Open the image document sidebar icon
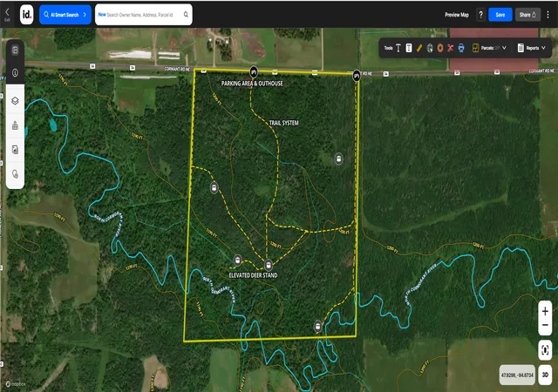 point(15,150)
